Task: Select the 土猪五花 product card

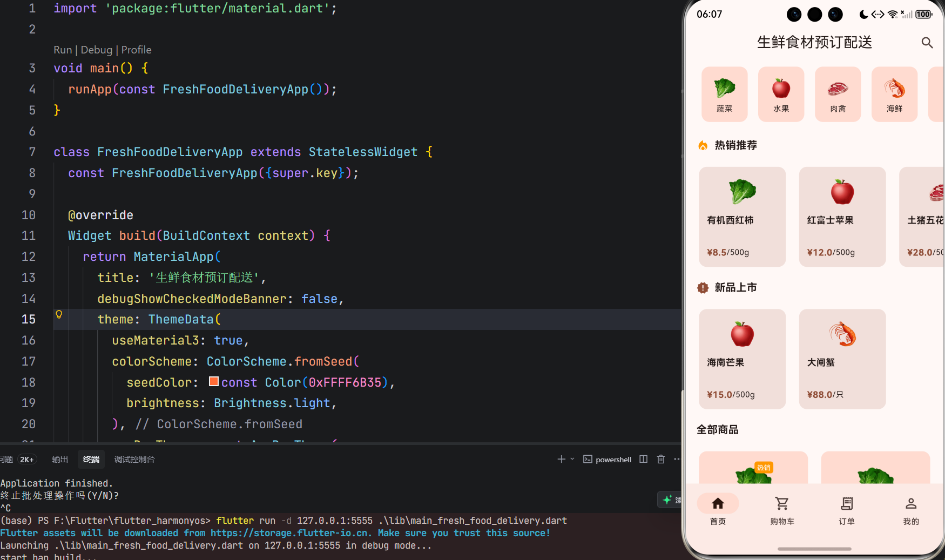Action: point(922,217)
